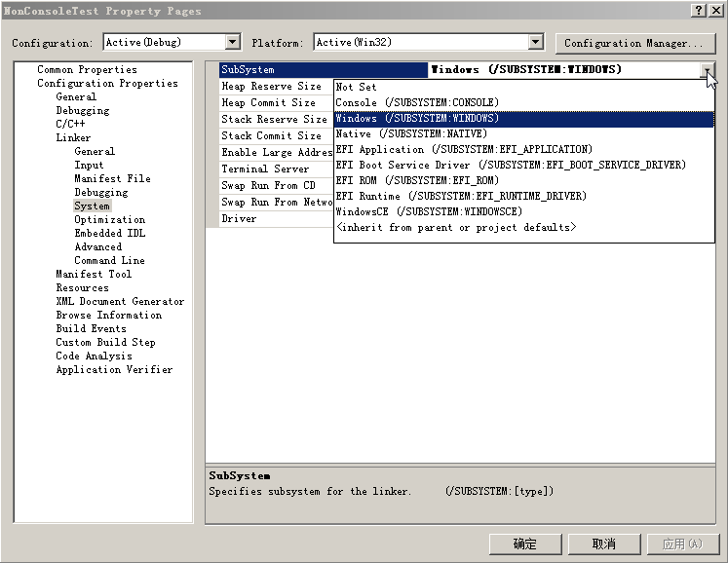Viewport: 728px width, 563px height.
Task: Select Swap Run From Network property
Action: [x=277, y=203]
